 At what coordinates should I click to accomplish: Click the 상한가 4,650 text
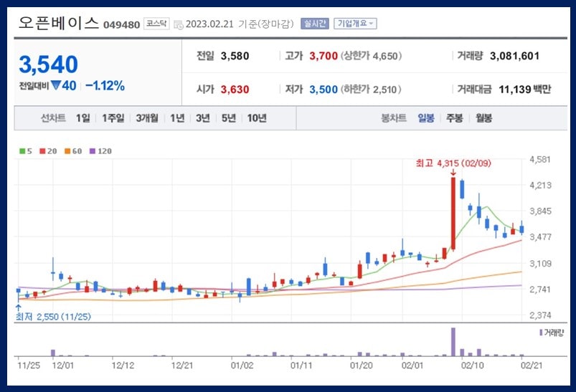[x=371, y=56]
